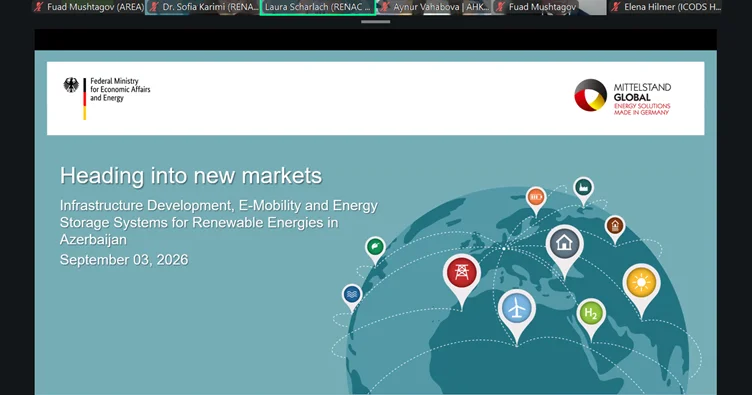Click the gallery strip drag handle bar
The width and height of the screenshot is (752, 395).
[x=376, y=22]
